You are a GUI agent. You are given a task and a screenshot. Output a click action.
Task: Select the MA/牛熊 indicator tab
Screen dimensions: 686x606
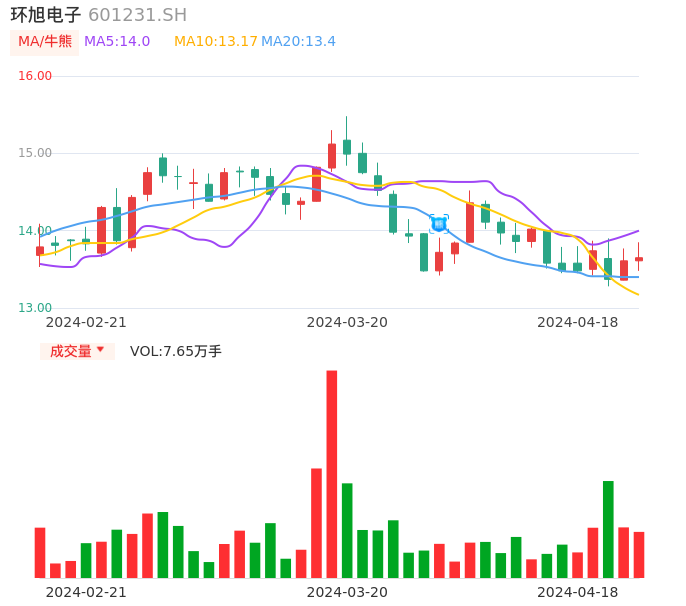point(45,42)
